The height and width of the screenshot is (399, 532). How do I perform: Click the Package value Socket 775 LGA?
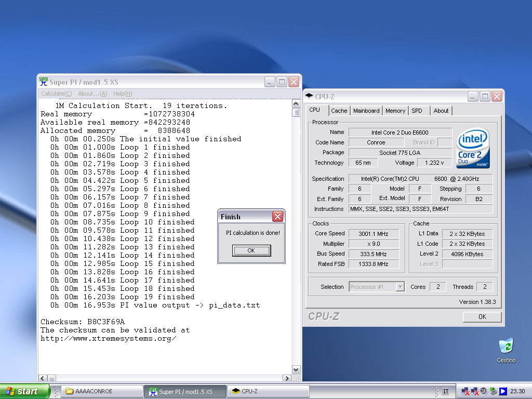coord(400,153)
